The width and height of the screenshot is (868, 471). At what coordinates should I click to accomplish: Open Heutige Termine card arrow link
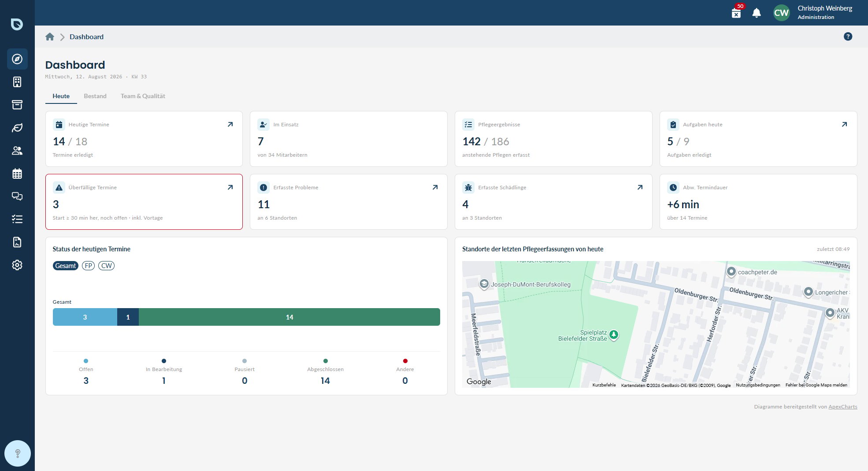point(230,125)
